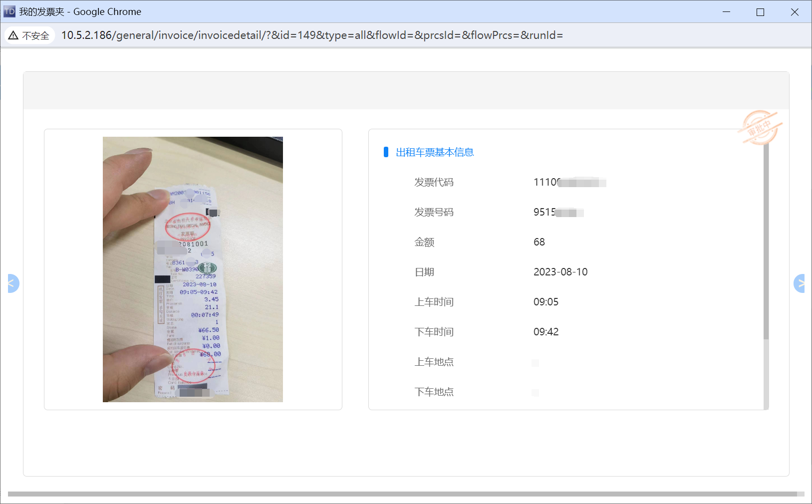The width and height of the screenshot is (812, 504).
Task: Select the 发票代码 label
Action: tap(434, 182)
